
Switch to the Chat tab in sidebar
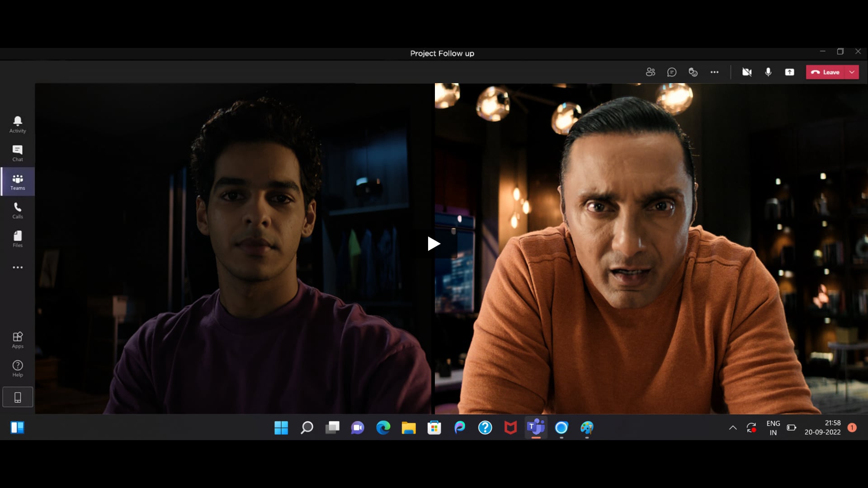18,153
